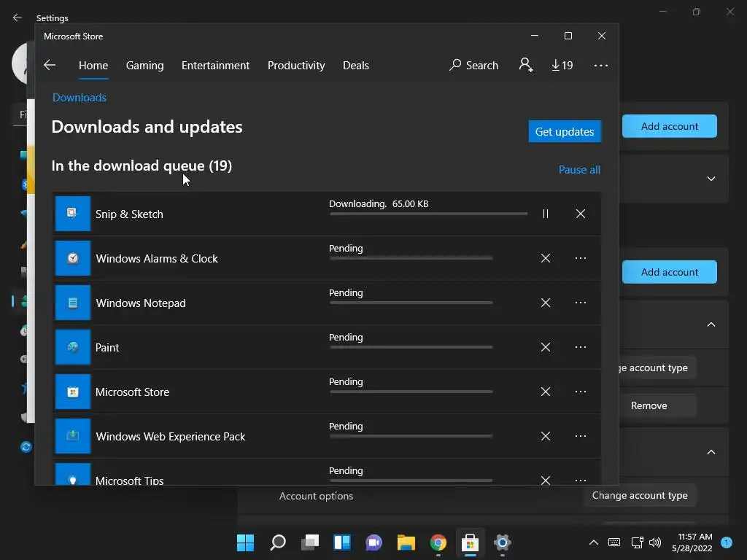Go back in the Settings window
This screenshot has height=560, width=747.
(18, 17)
